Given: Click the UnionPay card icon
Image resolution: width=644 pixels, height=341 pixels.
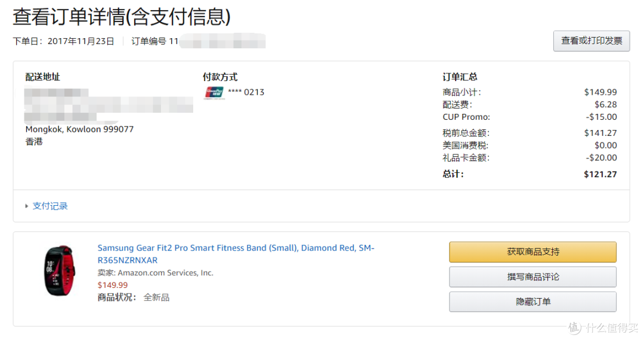Looking at the screenshot, I should (214, 93).
